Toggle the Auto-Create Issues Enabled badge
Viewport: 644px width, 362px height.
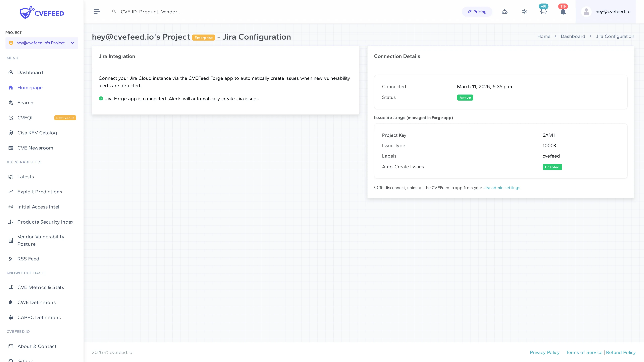pos(552,167)
